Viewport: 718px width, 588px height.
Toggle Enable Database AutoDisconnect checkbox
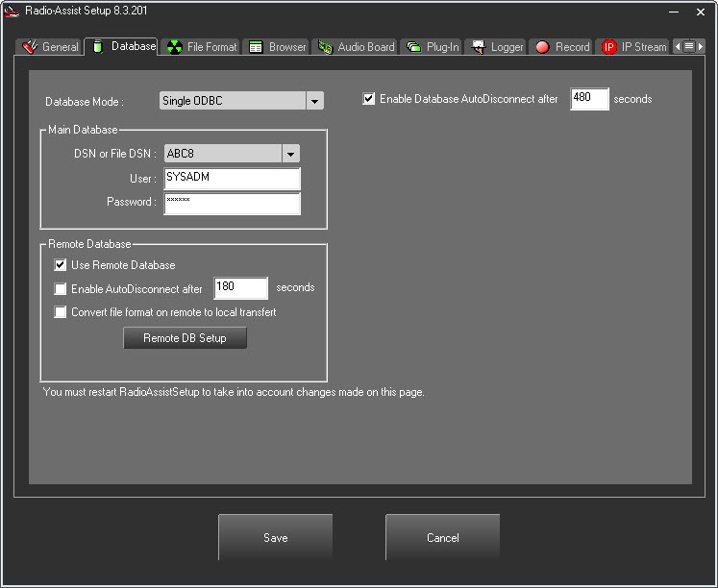coord(369,99)
